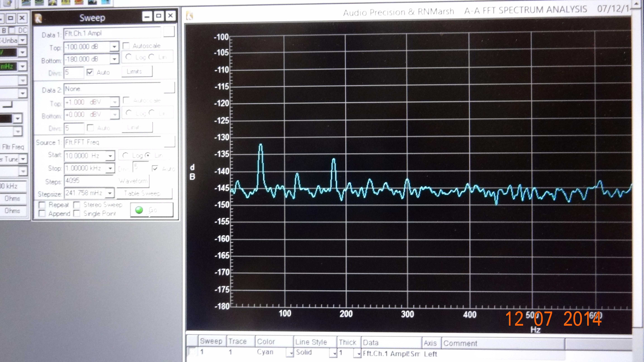Click the Table Sweep button

point(145,193)
